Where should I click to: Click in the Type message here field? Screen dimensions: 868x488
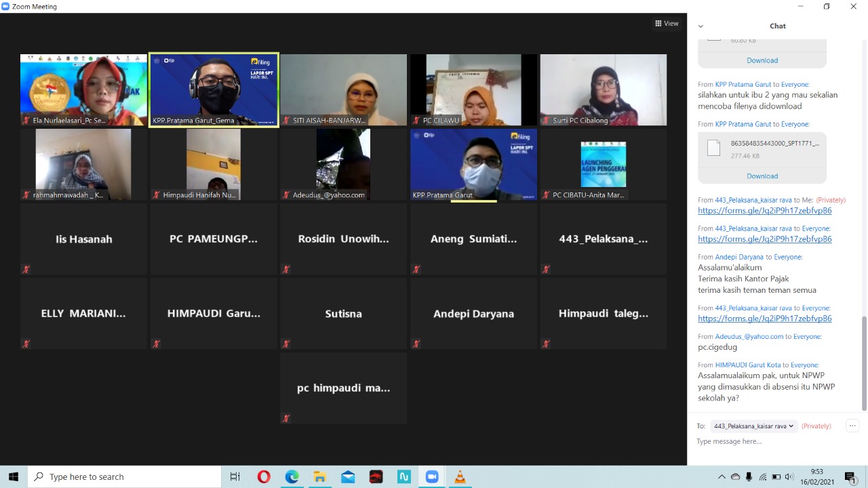tap(773, 442)
